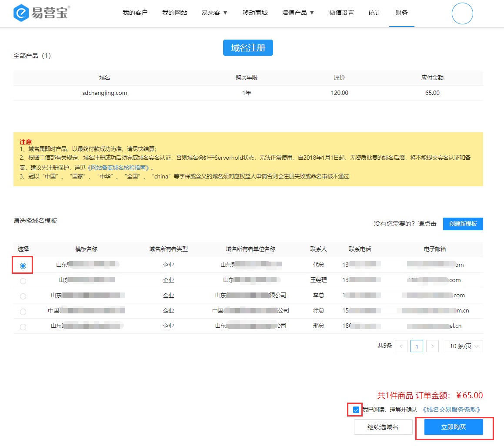Screen dimensions: 504x447
Task: Open the user avatar circle
Action: coord(462,13)
